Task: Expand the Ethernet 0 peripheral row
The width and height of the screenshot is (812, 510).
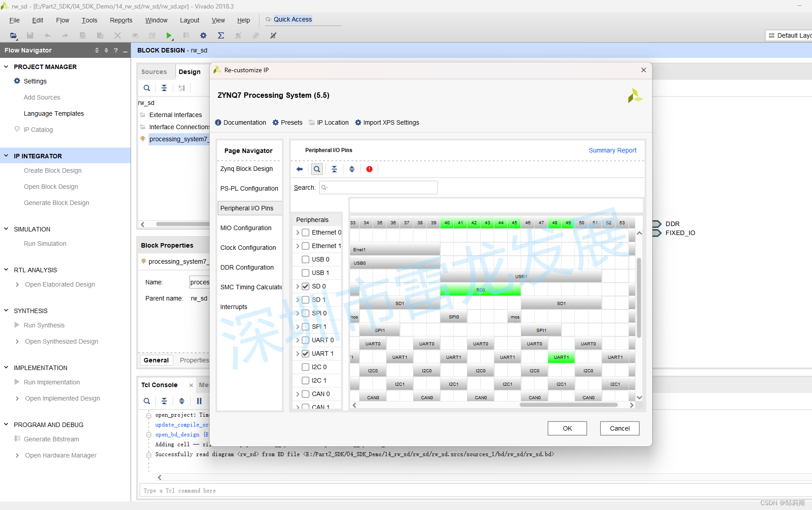Action: pos(298,232)
